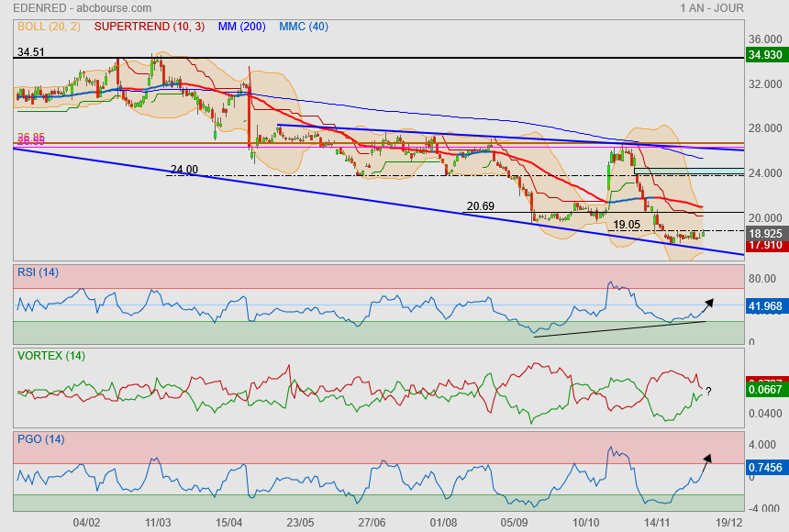Click the PGO (14) indicator label
This screenshot has width=789, height=532.
pos(40,439)
